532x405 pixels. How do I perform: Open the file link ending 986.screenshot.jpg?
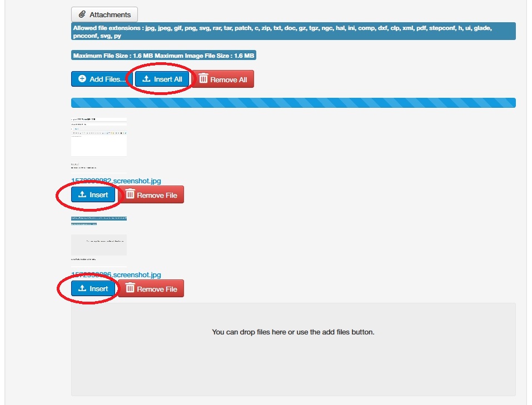pyautogui.click(x=116, y=275)
